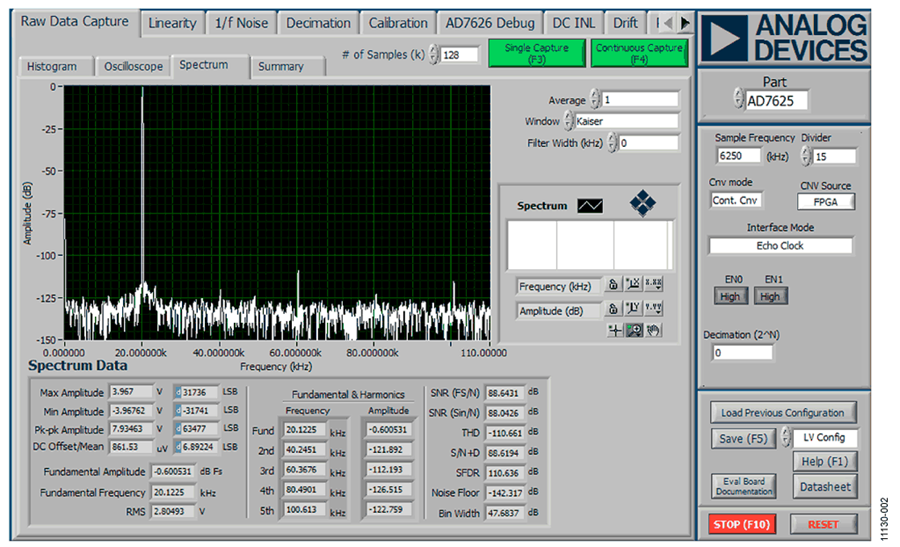
Task: Click the Single Capture (F3) button
Action: coord(537,53)
